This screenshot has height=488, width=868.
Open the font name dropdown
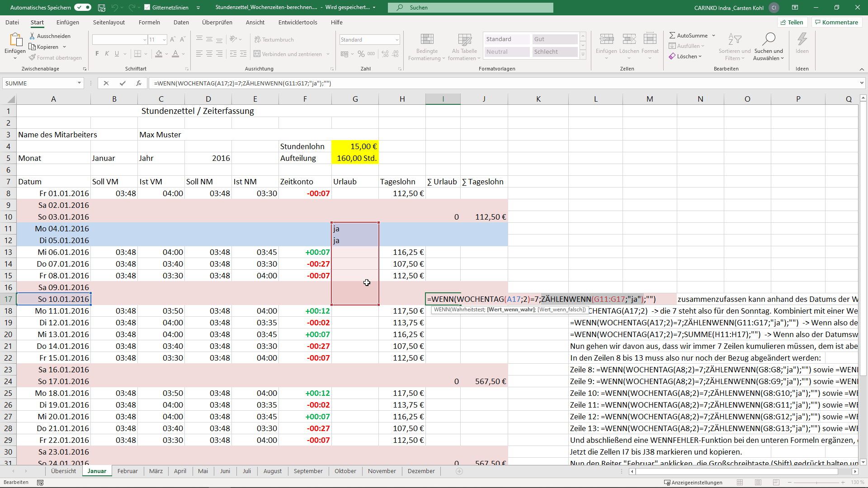click(145, 40)
